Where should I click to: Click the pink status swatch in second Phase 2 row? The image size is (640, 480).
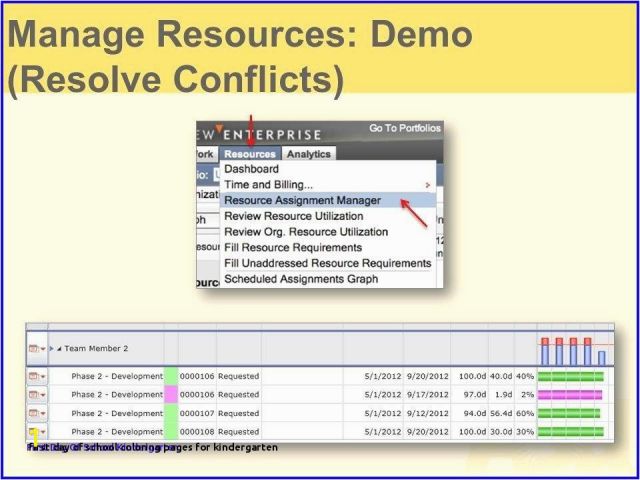(170, 395)
